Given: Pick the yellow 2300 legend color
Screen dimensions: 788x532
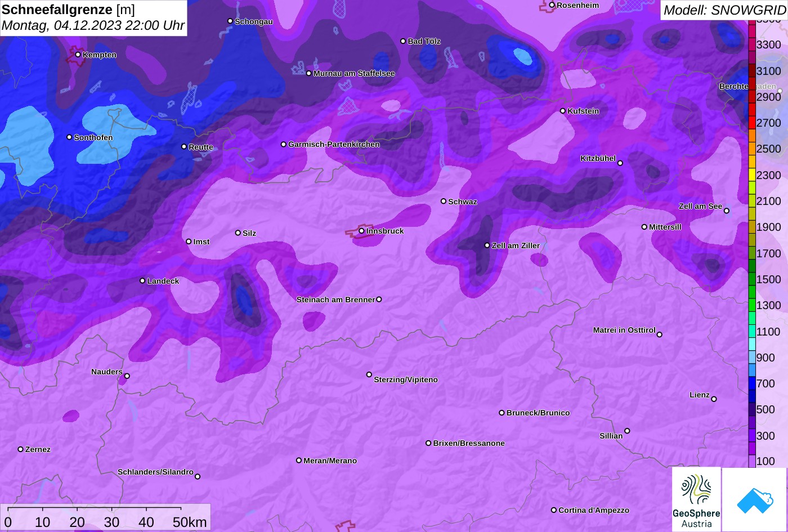Looking at the screenshot, I should pyautogui.click(x=752, y=175).
